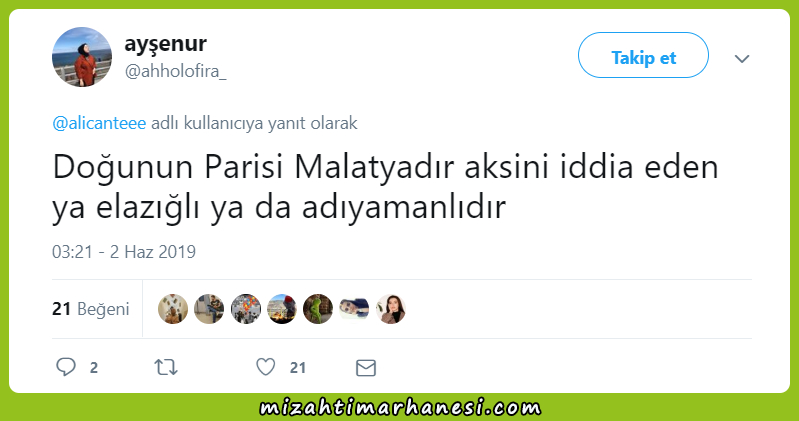Image resolution: width=799 pixels, height=421 pixels.
Task: Like the tweet with the heart icon
Action: [265, 367]
